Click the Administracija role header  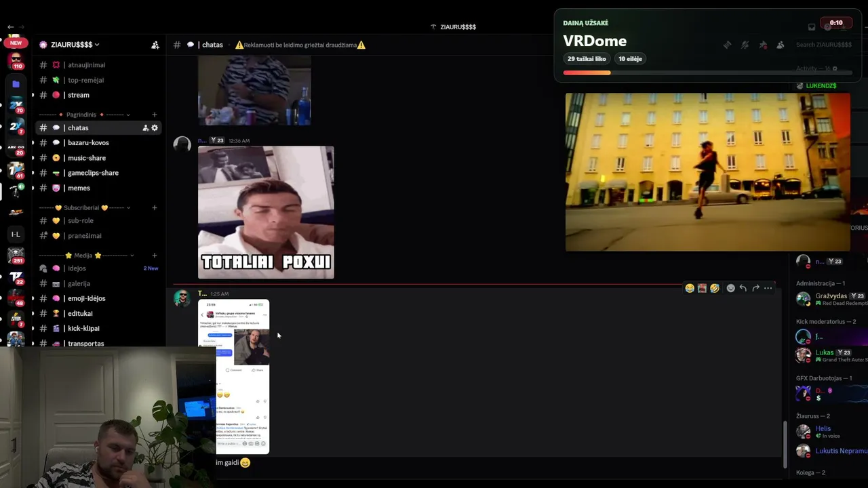[x=821, y=283]
